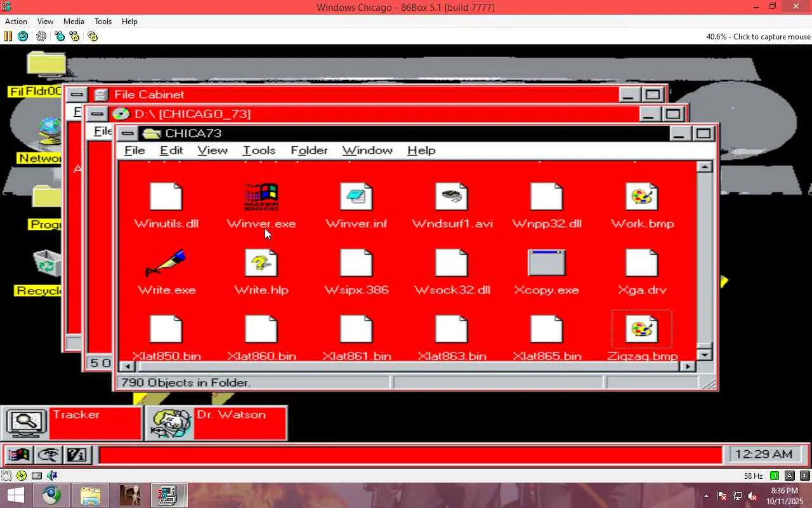
Task: Open the File Cabinet window control menu box
Action: (77, 95)
